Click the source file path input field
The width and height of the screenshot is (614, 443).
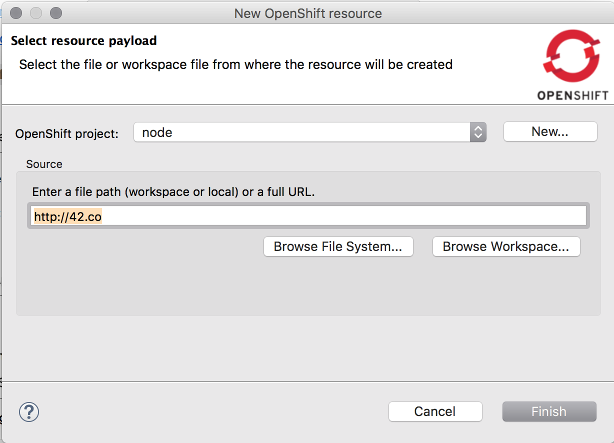pos(308,216)
